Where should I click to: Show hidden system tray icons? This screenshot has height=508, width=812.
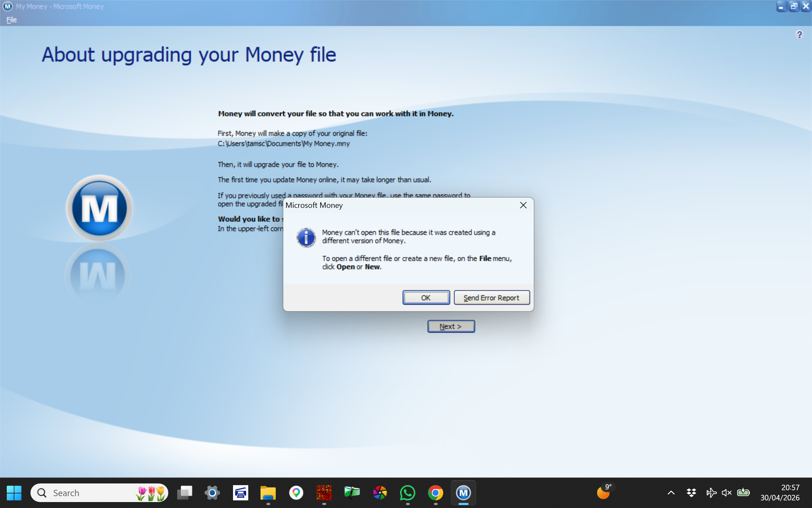tap(671, 493)
